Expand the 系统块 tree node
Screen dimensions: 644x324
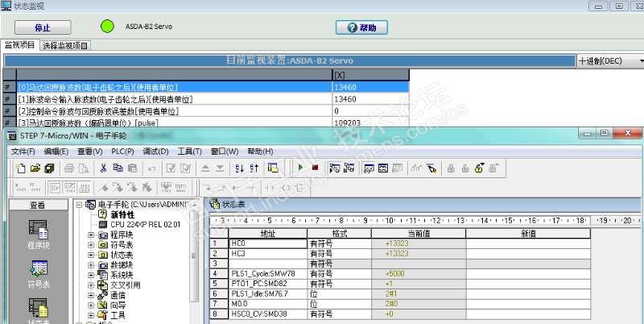click(91, 275)
